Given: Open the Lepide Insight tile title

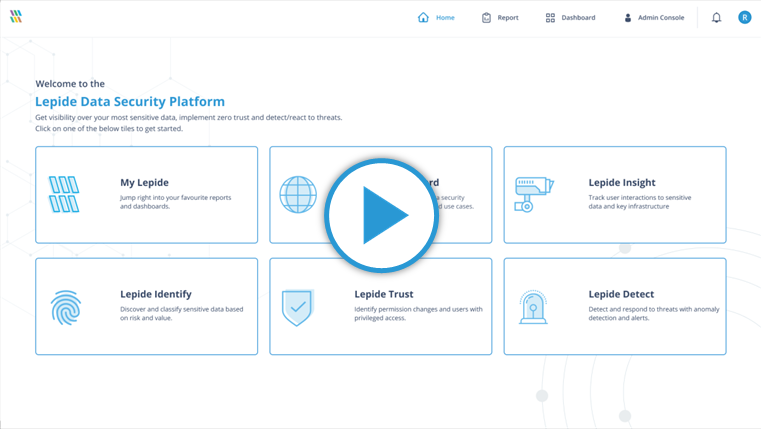Looking at the screenshot, I should point(622,182).
